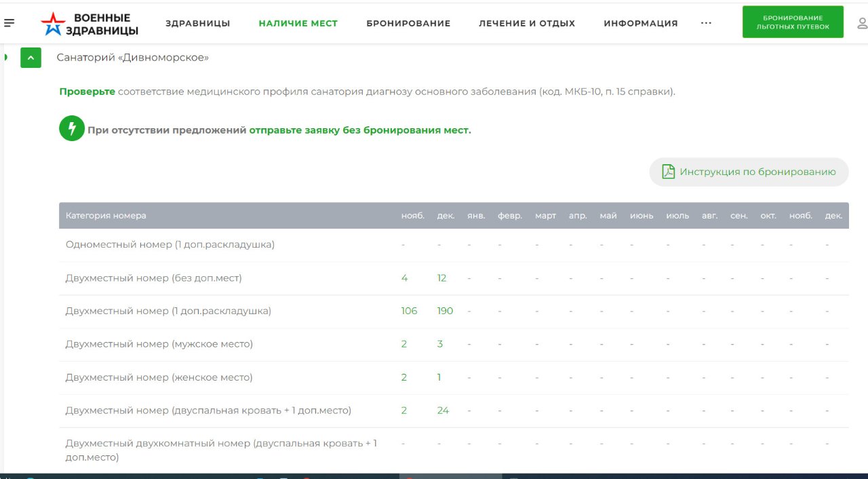Open the Информация menu
The height and width of the screenshot is (479, 868).
tap(640, 23)
